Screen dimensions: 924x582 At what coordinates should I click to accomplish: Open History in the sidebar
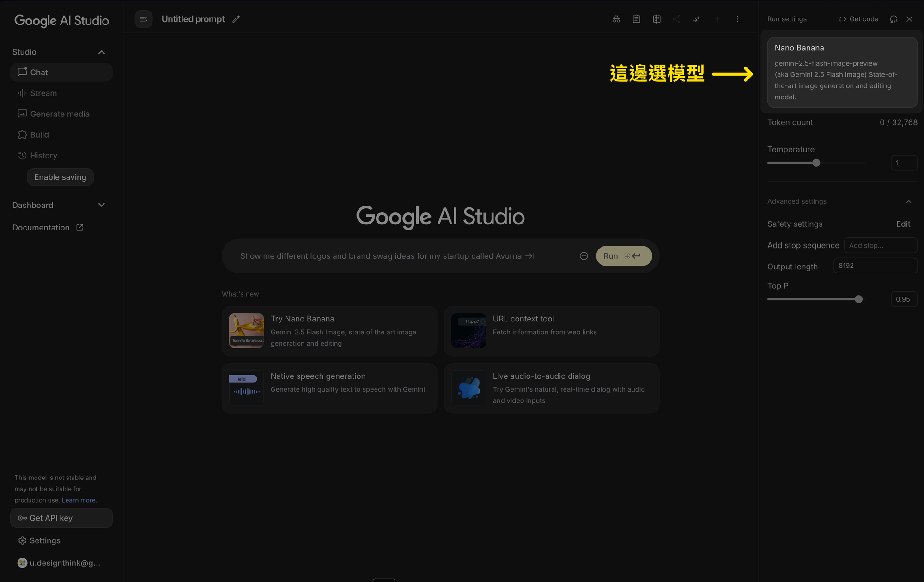coord(61,156)
